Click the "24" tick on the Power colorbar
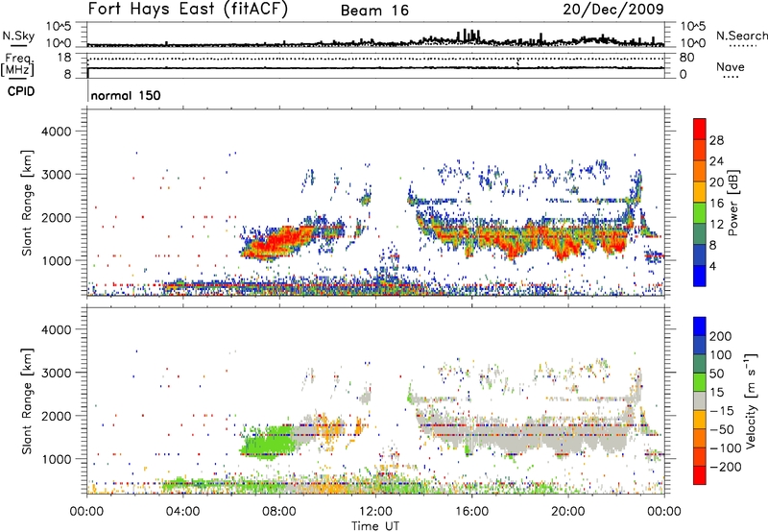Viewport: 768px width, 532px height. pos(716,161)
